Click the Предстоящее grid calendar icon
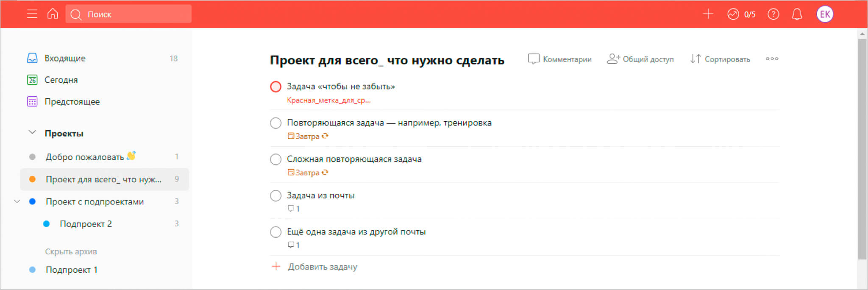 [32, 101]
